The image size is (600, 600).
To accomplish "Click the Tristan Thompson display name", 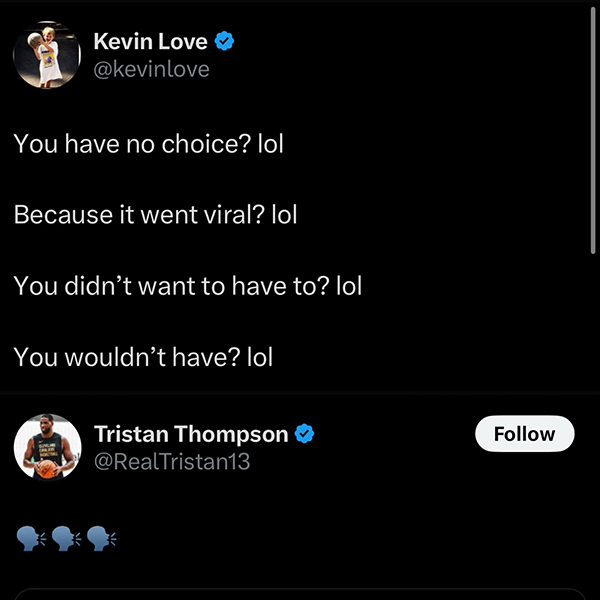I will pos(191,434).
